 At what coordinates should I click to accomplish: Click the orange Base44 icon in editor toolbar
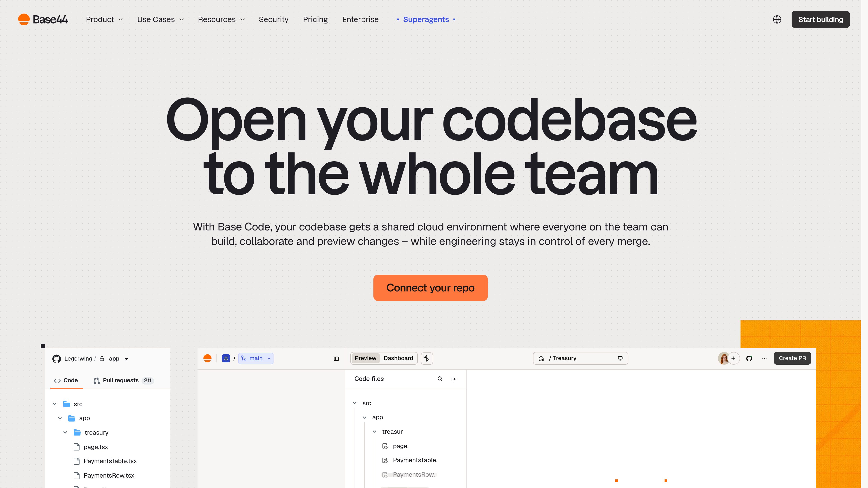[x=208, y=358]
